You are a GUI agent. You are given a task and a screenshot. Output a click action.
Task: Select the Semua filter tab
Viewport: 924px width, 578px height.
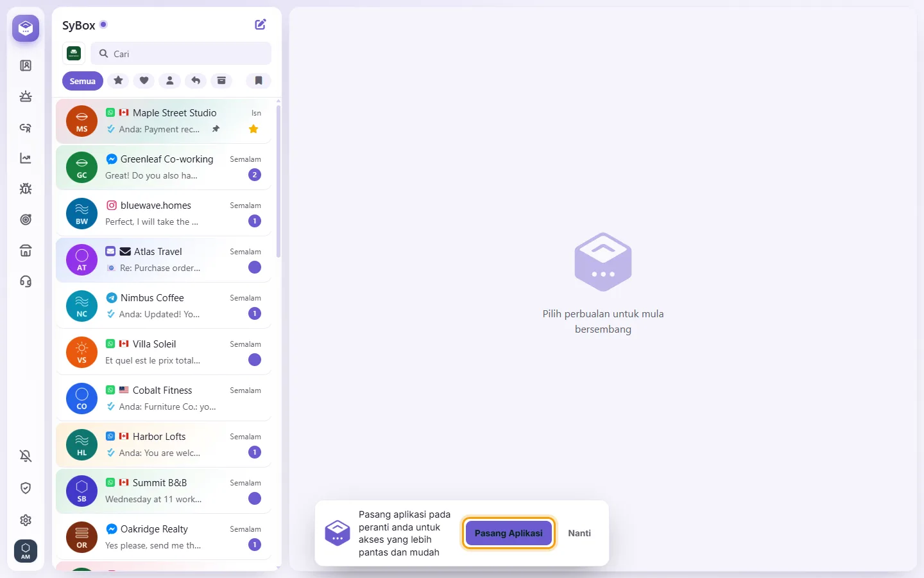[x=83, y=81]
